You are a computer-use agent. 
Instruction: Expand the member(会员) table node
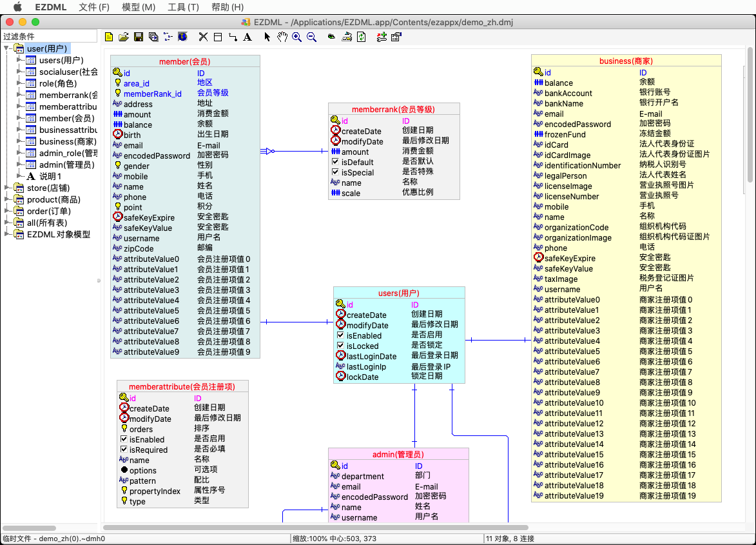click(x=19, y=117)
